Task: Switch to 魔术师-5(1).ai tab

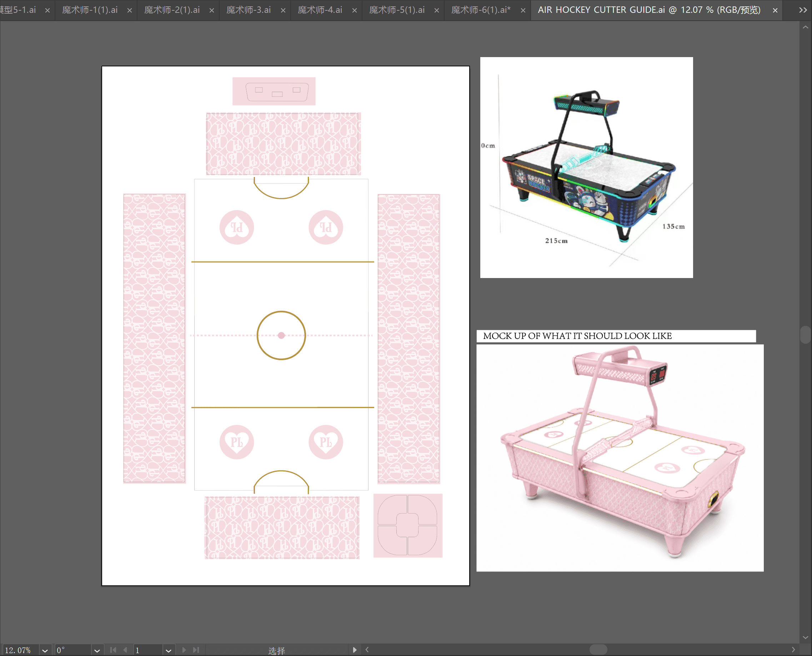Action: pos(397,10)
